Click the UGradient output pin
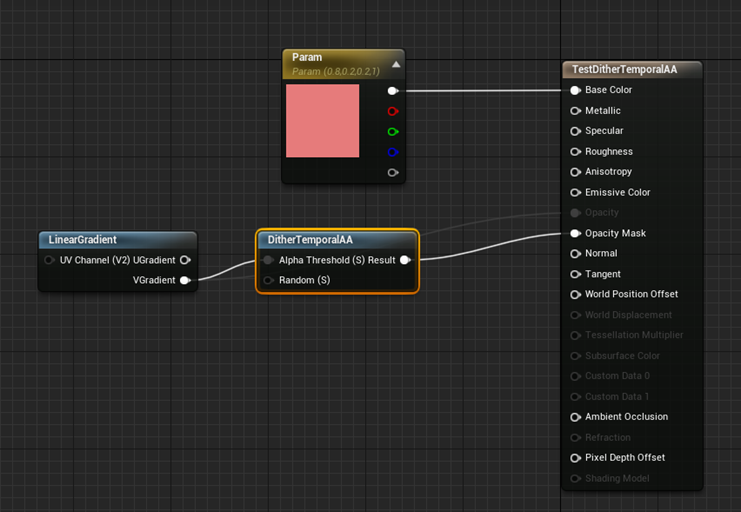741x512 pixels. pos(185,260)
